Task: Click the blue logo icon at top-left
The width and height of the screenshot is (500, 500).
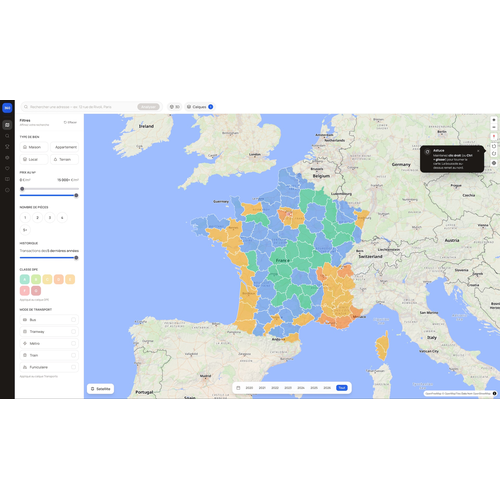Action: (7, 108)
